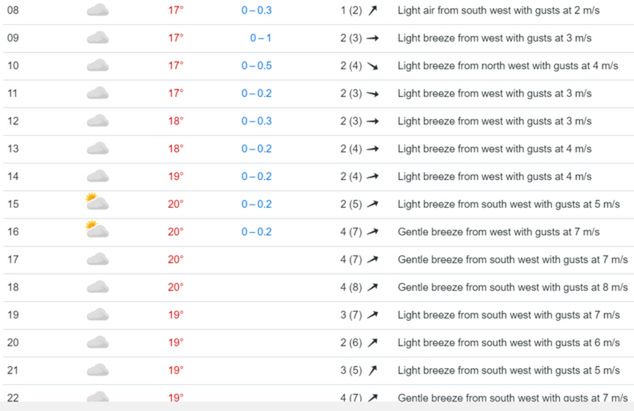
Task: Click the wind arrow for hour 10
Action: click(x=373, y=66)
